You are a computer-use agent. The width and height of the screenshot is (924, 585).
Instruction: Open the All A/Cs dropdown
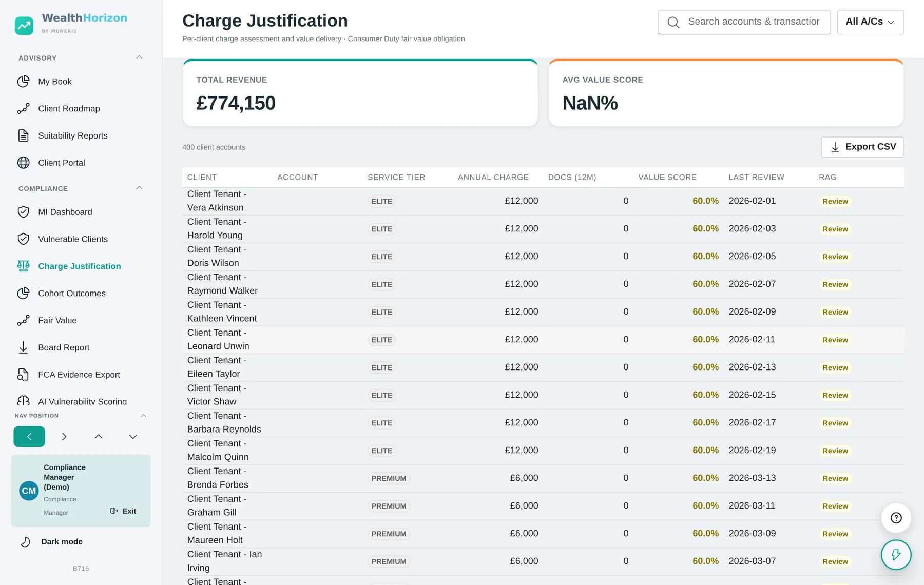tap(870, 22)
